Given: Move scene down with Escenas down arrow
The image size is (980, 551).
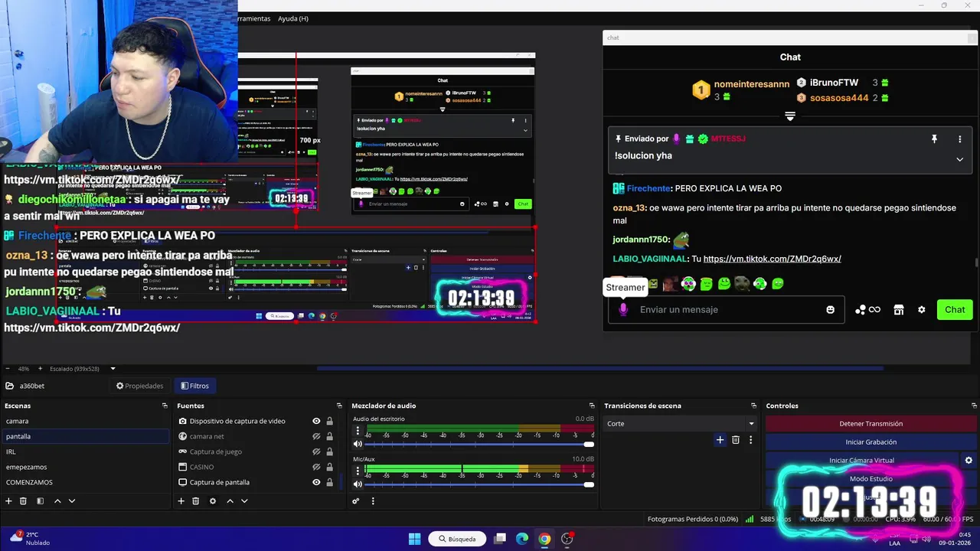Looking at the screenshot, I should point(72,501).
